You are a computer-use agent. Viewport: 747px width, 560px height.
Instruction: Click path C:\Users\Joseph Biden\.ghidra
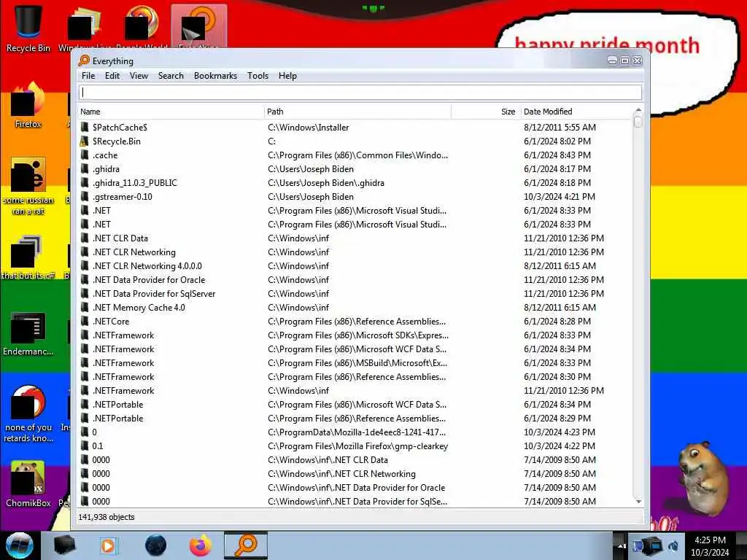click(326, 182)
